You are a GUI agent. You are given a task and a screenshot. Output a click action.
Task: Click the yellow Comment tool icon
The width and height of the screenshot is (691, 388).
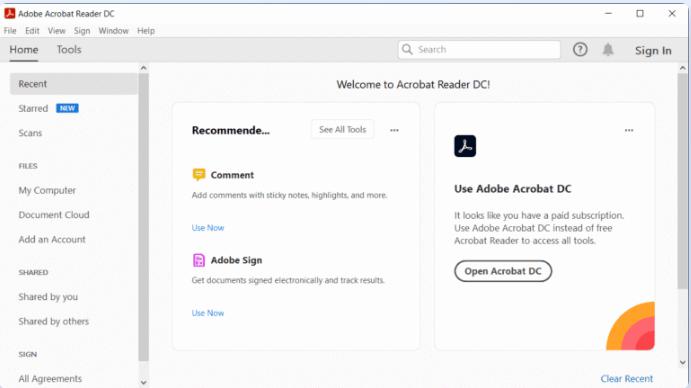click(x=199, y=175)
